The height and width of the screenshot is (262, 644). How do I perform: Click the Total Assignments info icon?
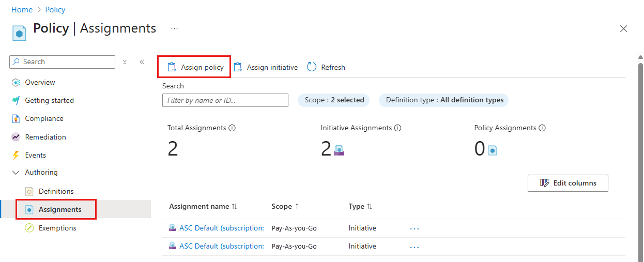232,128
